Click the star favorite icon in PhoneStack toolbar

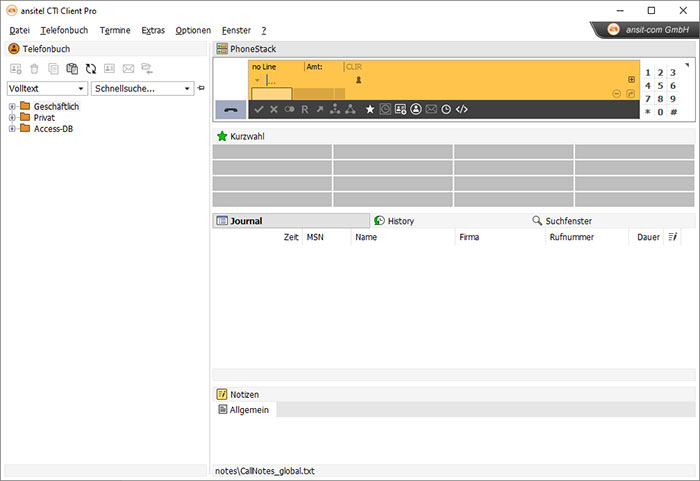coord(370,109)
